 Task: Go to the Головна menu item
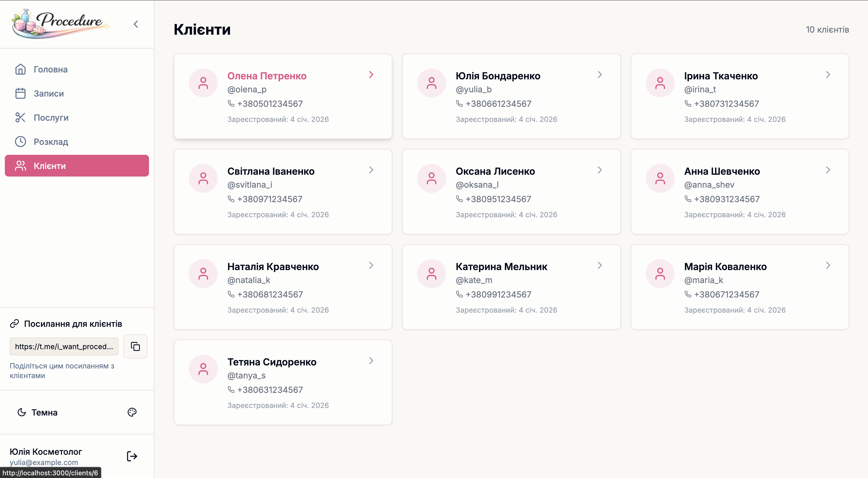tap(51, 69)
